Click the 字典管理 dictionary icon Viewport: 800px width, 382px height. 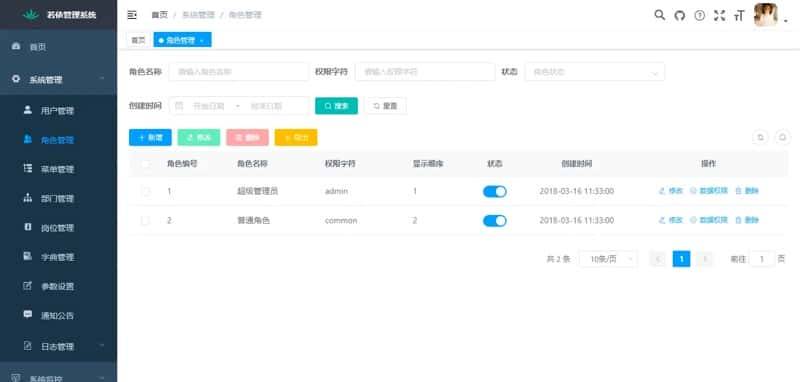click(x=28, y=256)
